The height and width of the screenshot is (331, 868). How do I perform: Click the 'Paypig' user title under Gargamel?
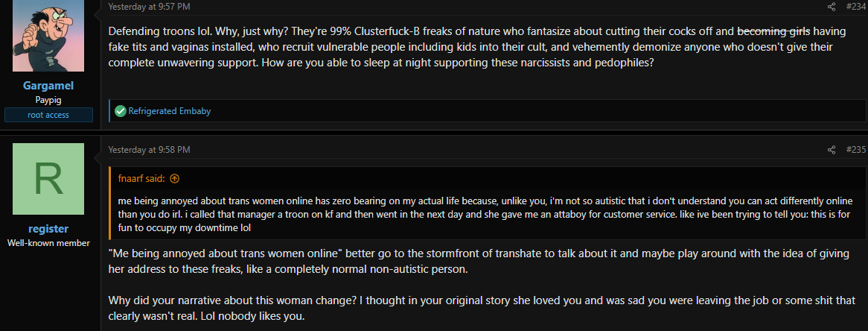48,101
